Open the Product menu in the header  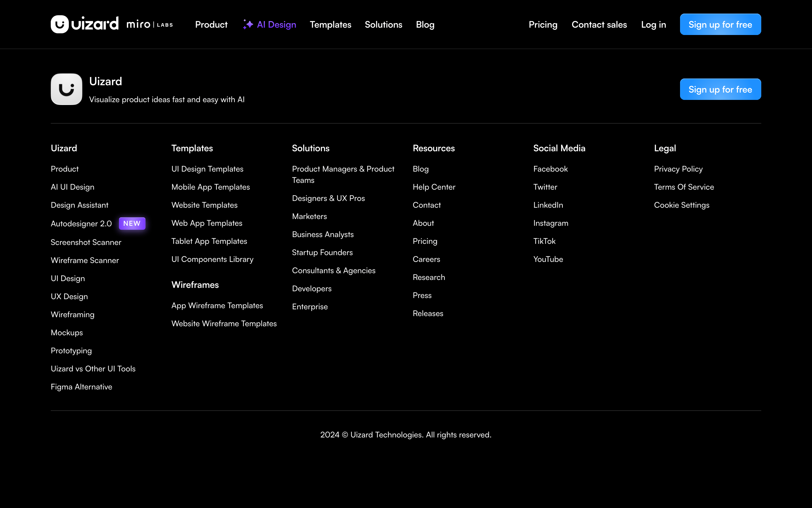tap(211, 25)
